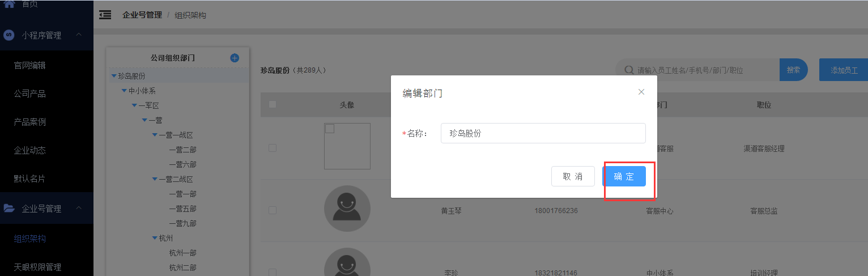
Task: Check the checkbox for 黄玉琴's row
Action: click(x=273, y=210)
